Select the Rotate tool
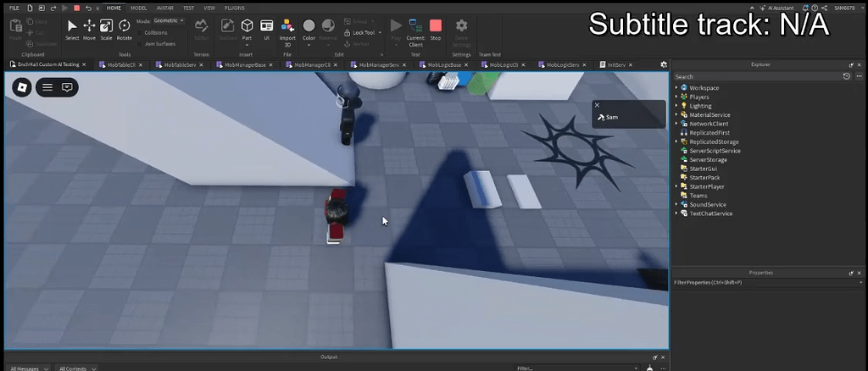 coord(125,30)
